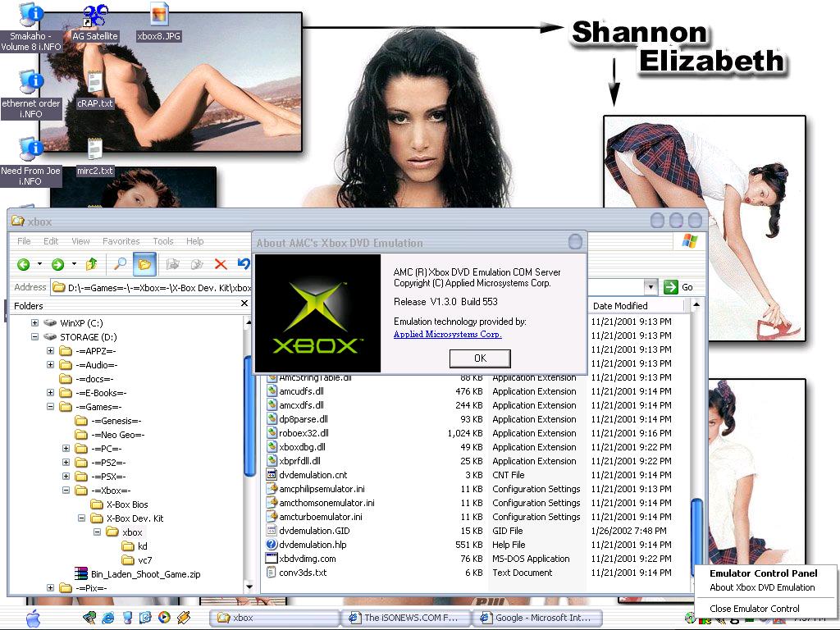
Task: Collapse the -=Games=- folder node
Action: 50,407
